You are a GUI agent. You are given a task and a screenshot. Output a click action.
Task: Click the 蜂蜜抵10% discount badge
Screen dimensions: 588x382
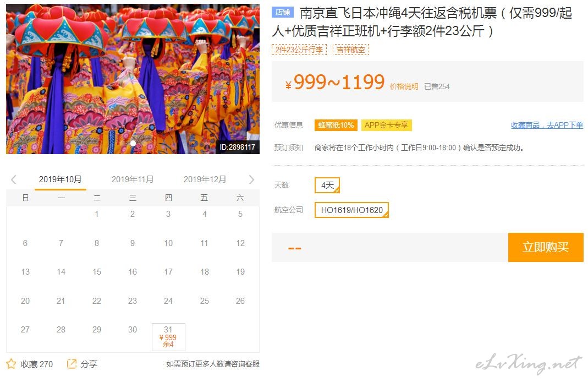pyautogui.click(x=336, y=125)
